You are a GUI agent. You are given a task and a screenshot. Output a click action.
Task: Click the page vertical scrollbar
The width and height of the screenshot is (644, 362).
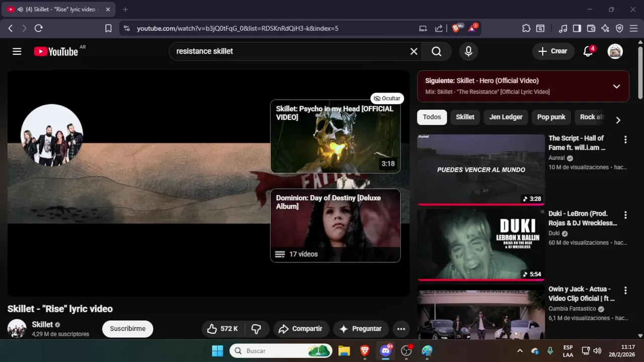click(640, 73)
